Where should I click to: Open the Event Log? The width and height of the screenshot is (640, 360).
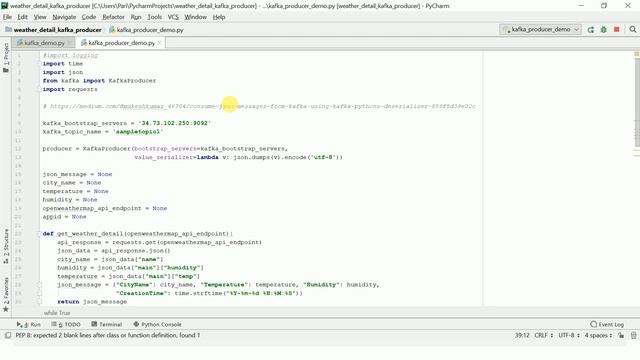tap(607, 324)
